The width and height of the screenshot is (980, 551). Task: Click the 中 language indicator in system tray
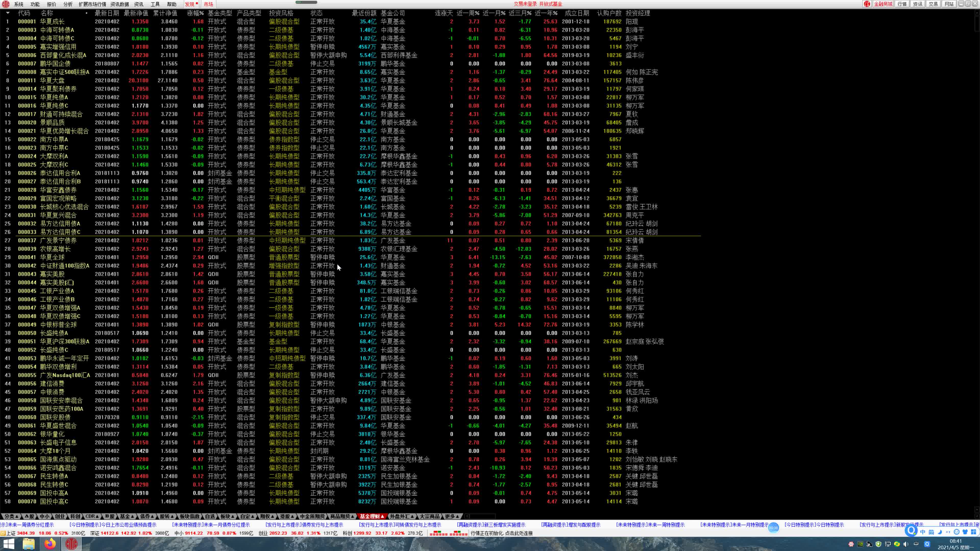pyautogui.click(x=916, y=544)
